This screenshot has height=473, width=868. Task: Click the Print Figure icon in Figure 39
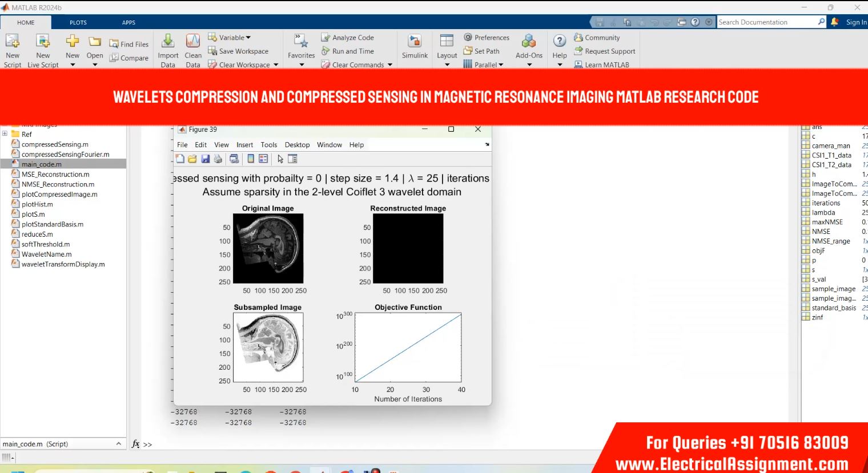tap(218, 159)
